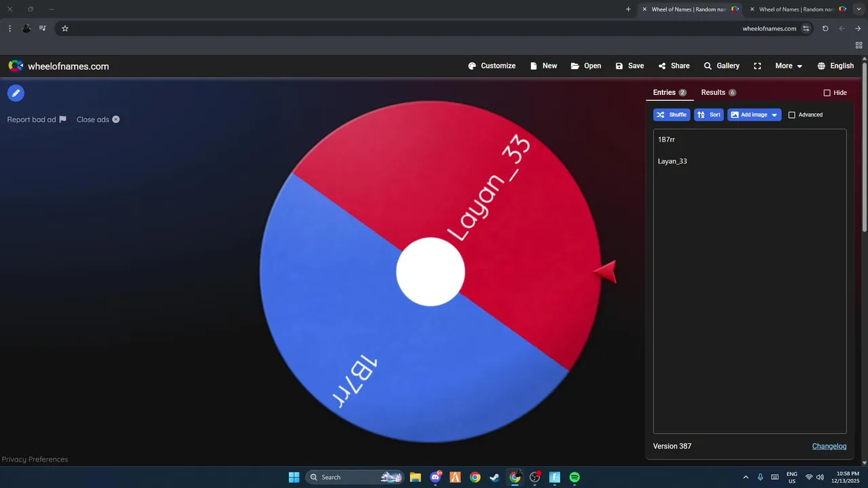868x488 pixels.
Task: Open File Explorer from the taskbar
Action: [x=415, y=477]
